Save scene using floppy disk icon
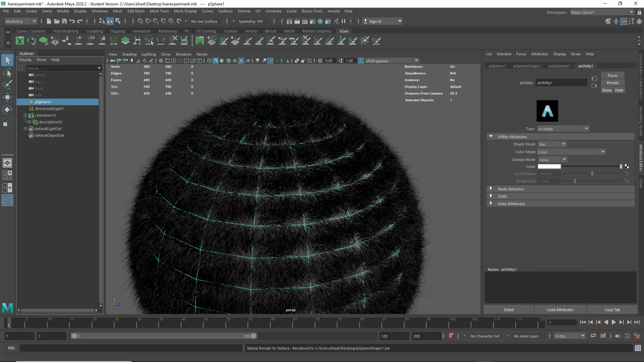 coord(64,21)
